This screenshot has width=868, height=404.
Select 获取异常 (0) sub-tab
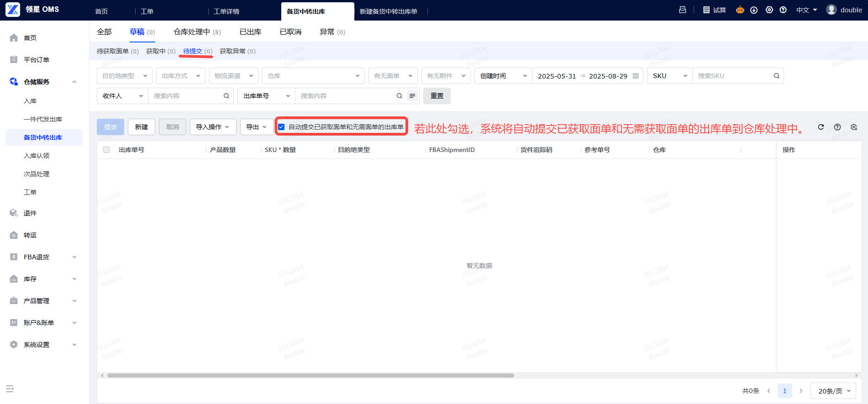237,51
